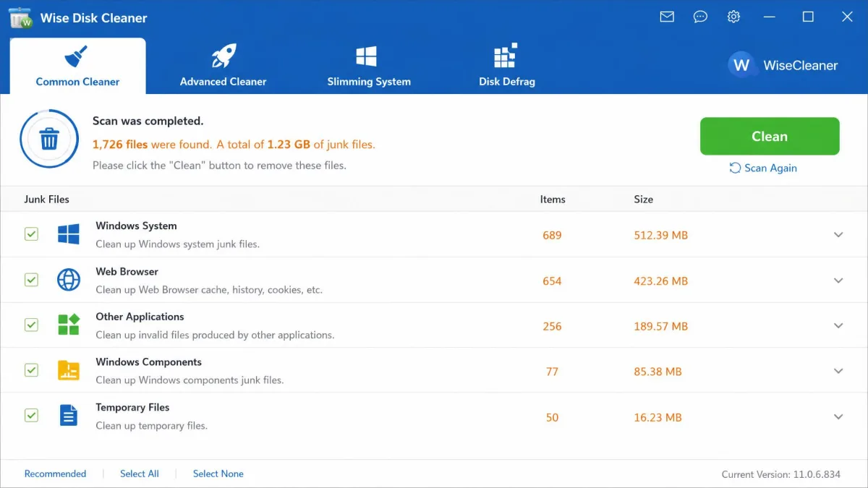Click the Windows logo icon for Slimming System
Image resolution: width=868 pixels, height=488 pixels.
pos(367,57)
